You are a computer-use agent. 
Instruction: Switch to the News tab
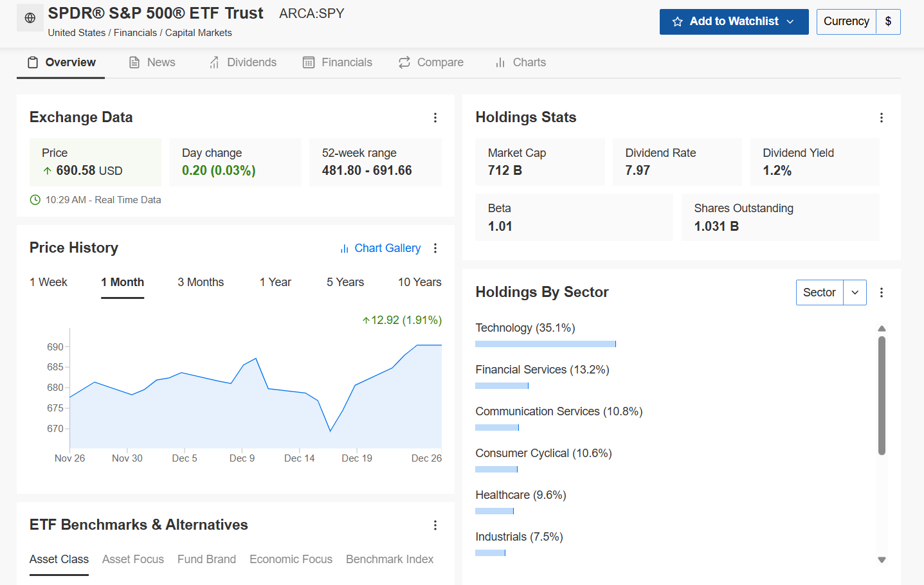coord(152,62)
